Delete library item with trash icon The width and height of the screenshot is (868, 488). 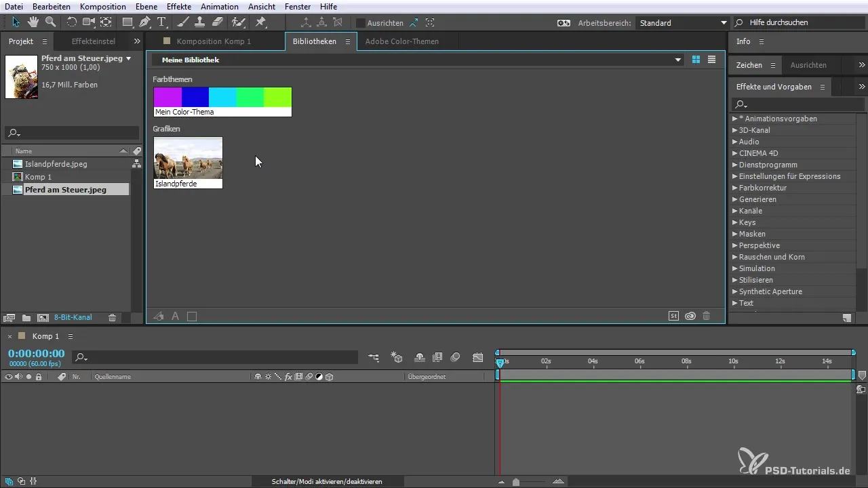[707, 316]
